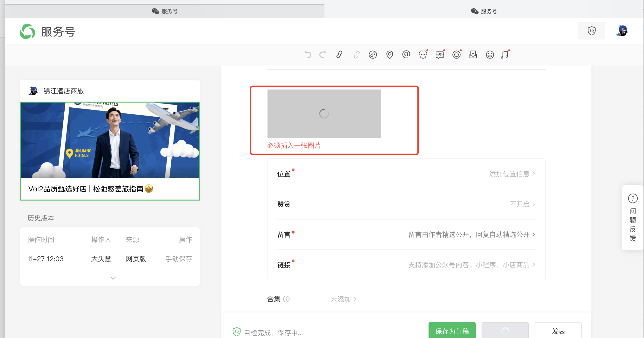This screenshot has width=644, height=338.
Task: Click the vote ballot box icon
Action: 473,54
